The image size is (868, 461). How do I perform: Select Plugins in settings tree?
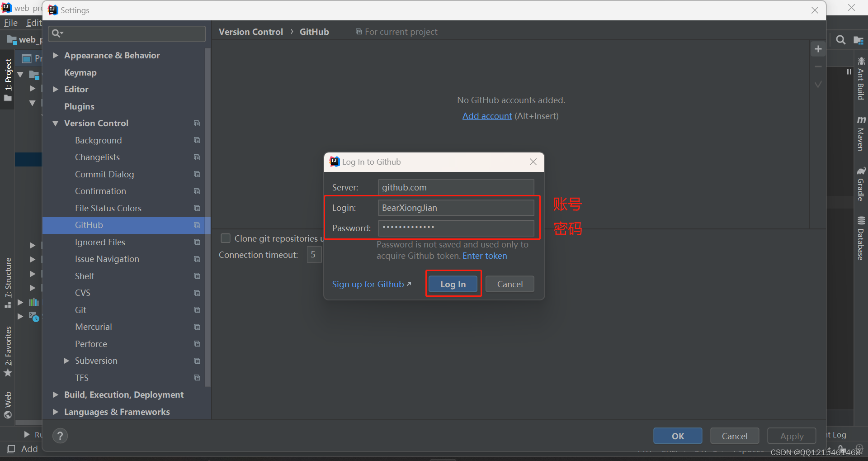pyautogui.click(x=79, y=106)
